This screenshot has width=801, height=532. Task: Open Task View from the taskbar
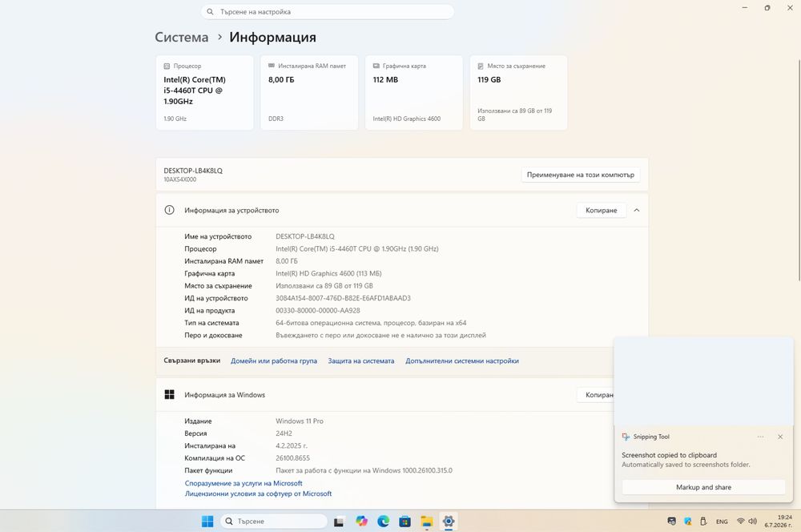point(339,522)
